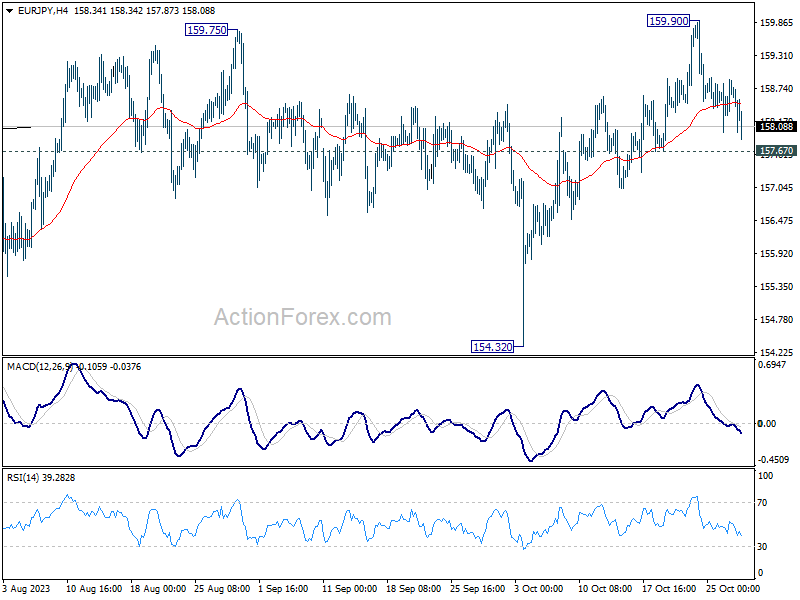Viewport: 800px width, 600px height.
Task: Click the 25 Sep 16:00 date label
Action: tap(478, 589)
